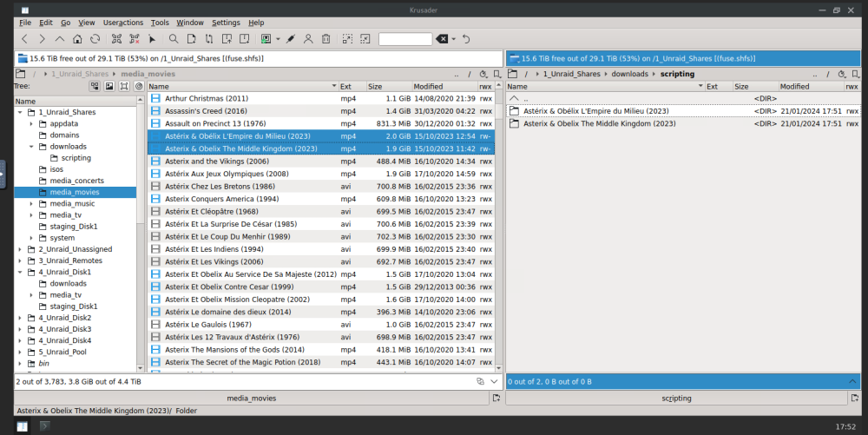The height and width of the screenshot is (435, 868).
Task: Open the Window menu
Action: click(x=190, y=23)
